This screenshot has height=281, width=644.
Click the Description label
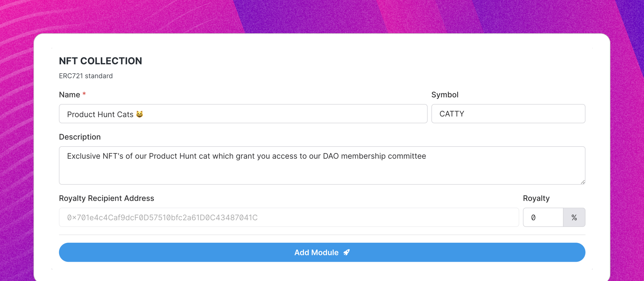pos(80,137)
